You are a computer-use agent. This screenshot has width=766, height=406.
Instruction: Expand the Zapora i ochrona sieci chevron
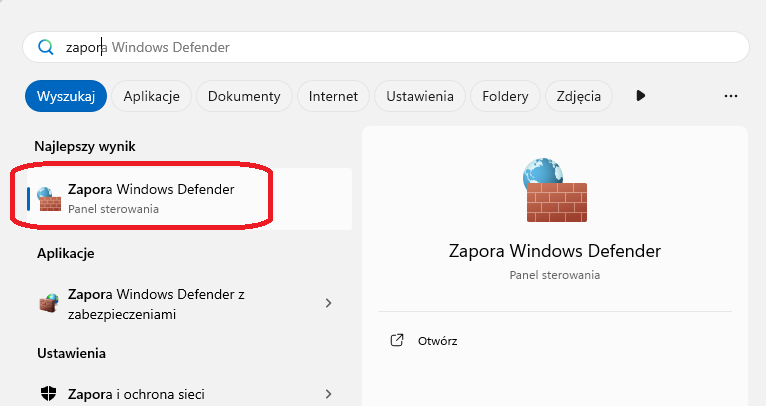(x=329, y=394)
